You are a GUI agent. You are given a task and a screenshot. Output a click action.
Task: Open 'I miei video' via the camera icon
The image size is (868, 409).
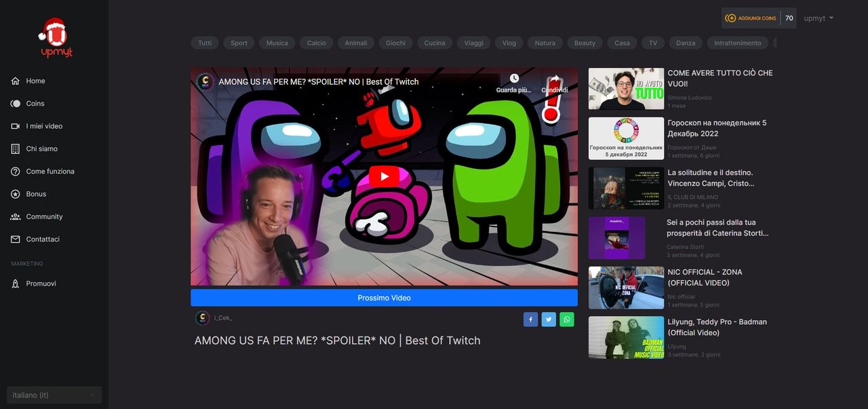15,125
